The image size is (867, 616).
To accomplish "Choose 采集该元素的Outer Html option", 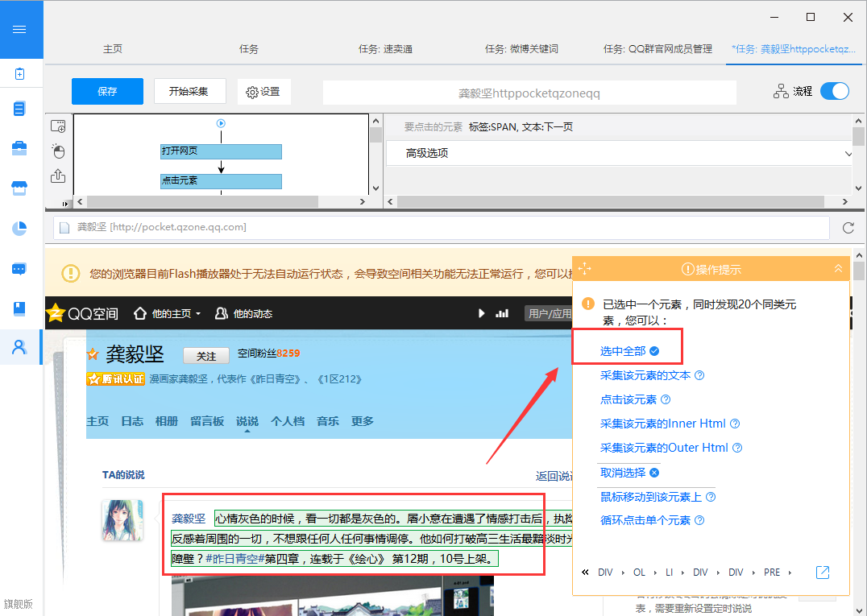I will tap(664, 448).
